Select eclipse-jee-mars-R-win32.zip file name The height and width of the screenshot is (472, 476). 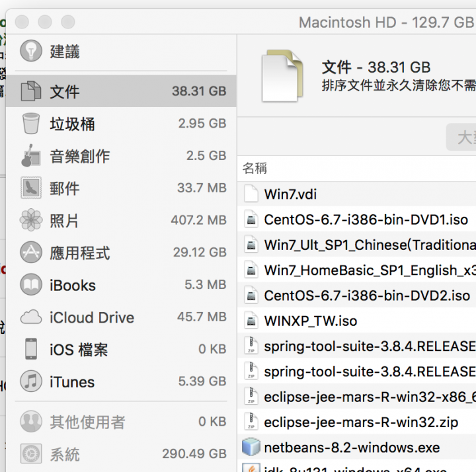click(x=361, y=422)
